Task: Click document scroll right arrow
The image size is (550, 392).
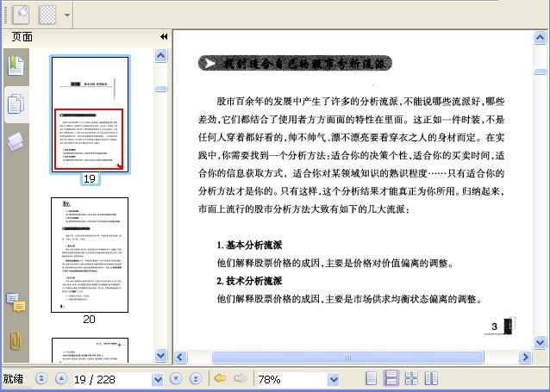Action: pyautogui.click(x=525, y=358)
